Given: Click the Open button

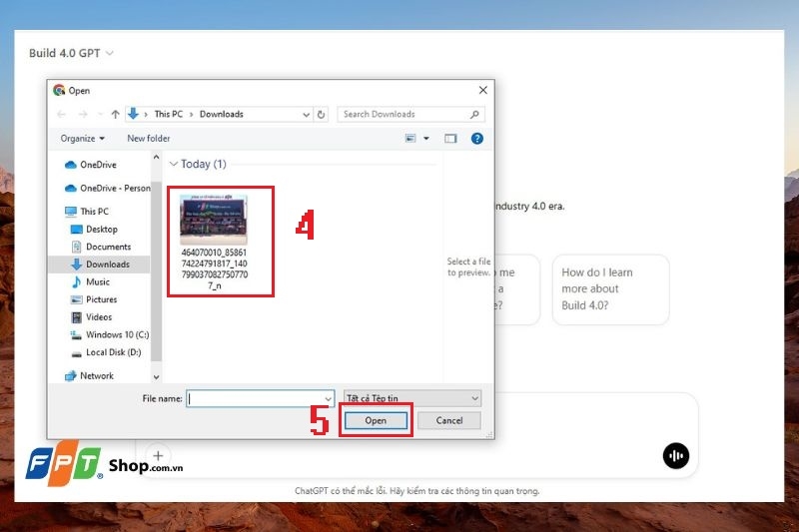Looking at the screenshot, I should click(377, 420).
